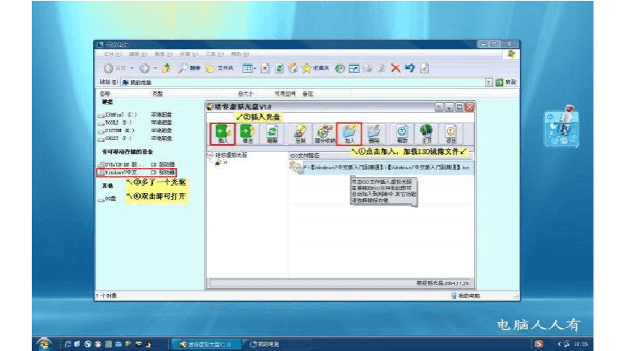The height and width of the screenshot is (351, 644).
Task: Click the 退出 exit icon in virtual disc toolbar
Action: pyautogui.click(x=451, y=133)
